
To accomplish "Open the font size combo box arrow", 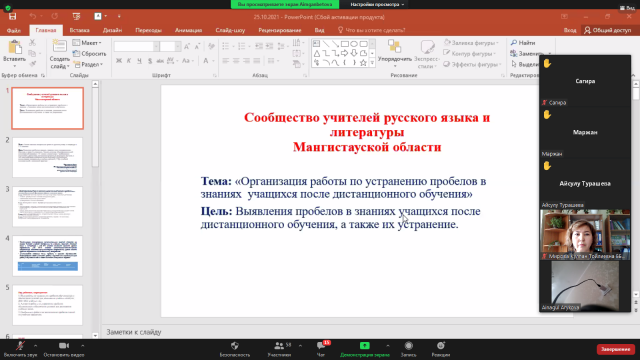I will [x=178, y=47].
